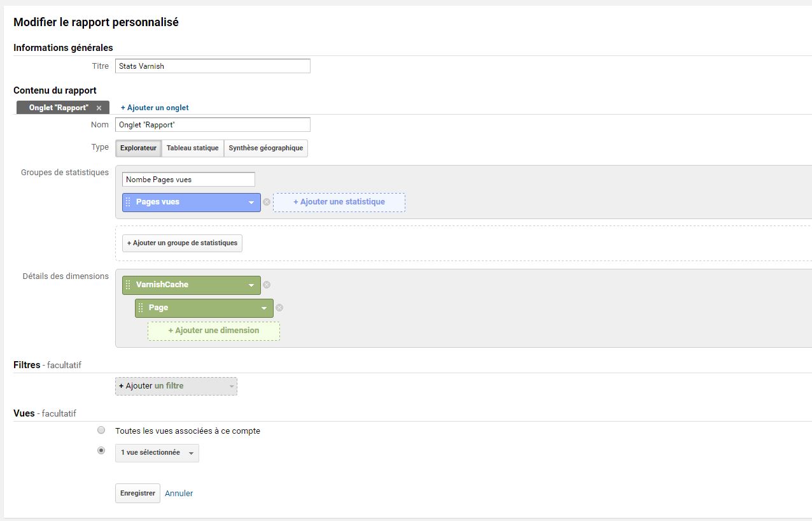Switch report type to "Tableau statique"
Viewport: 812px width, 521px height.
193,148
